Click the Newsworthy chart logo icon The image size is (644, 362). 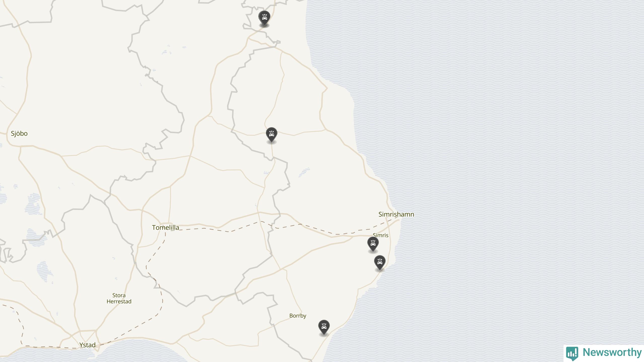[x=572, y=353]
